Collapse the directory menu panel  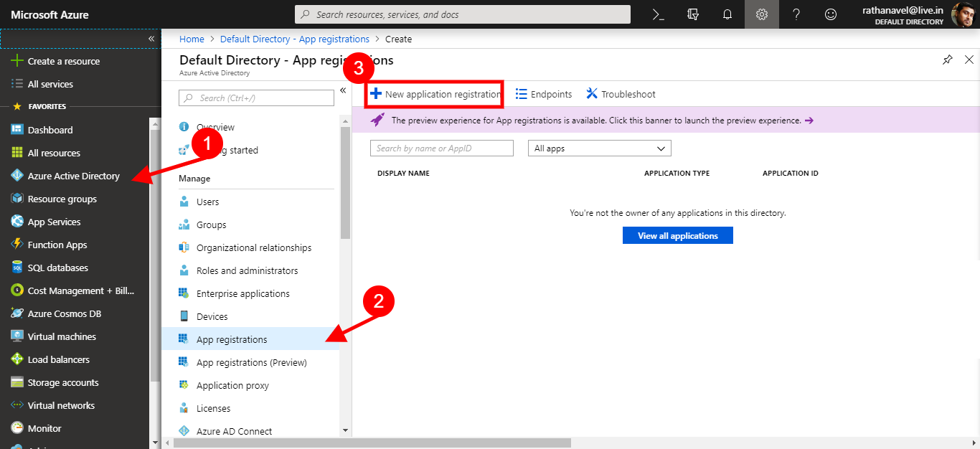pos(343,90)
